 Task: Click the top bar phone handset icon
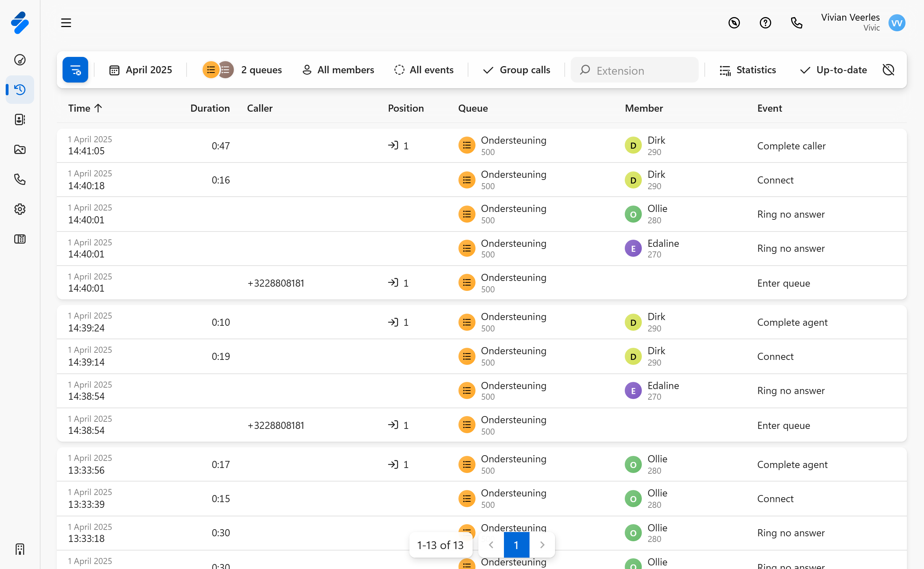click(796, 23)
